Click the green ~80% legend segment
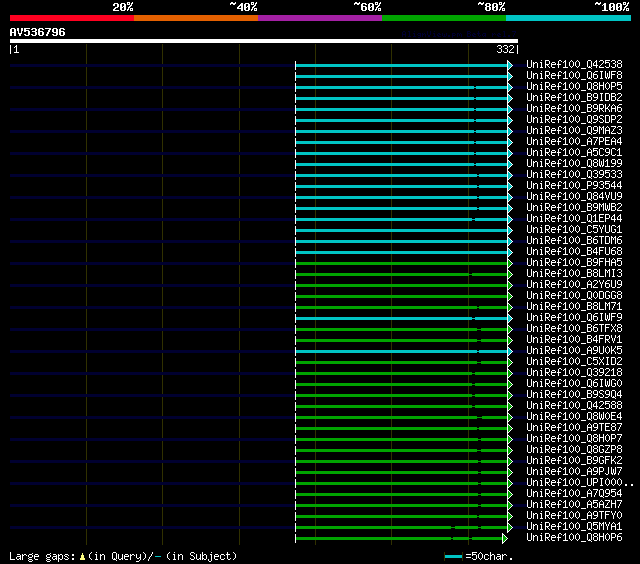The width and height of the screenshot is (640, 564). pos(443,17)
